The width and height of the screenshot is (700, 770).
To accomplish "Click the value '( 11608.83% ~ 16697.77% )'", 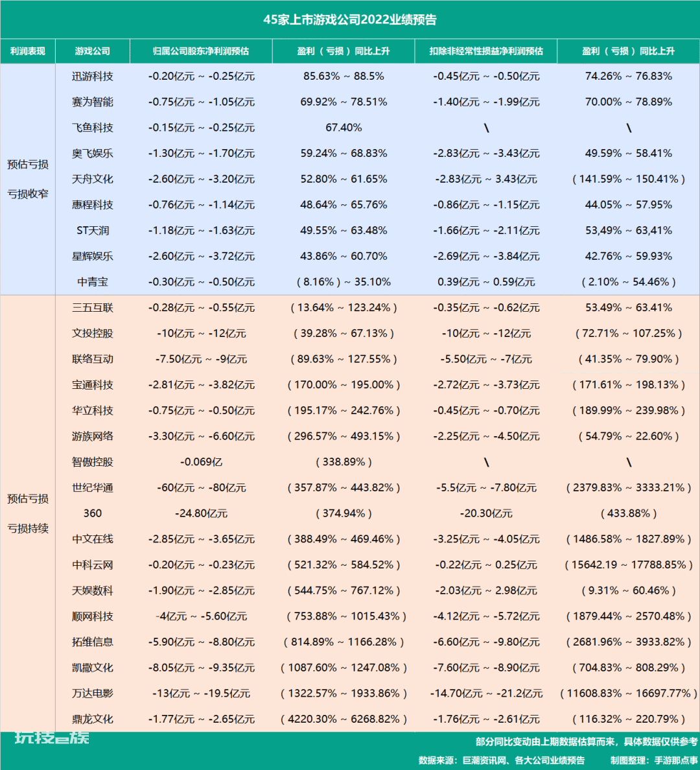I will pyautogui.click(x=628, y=694).
